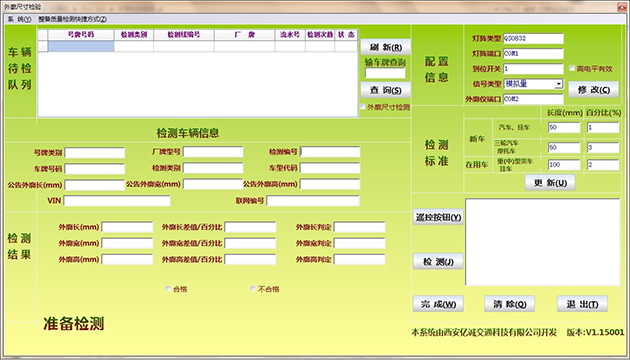Click the 刷新(R) refresh button
The height and width of the screenshot is (360, 630).
point(385,47)
